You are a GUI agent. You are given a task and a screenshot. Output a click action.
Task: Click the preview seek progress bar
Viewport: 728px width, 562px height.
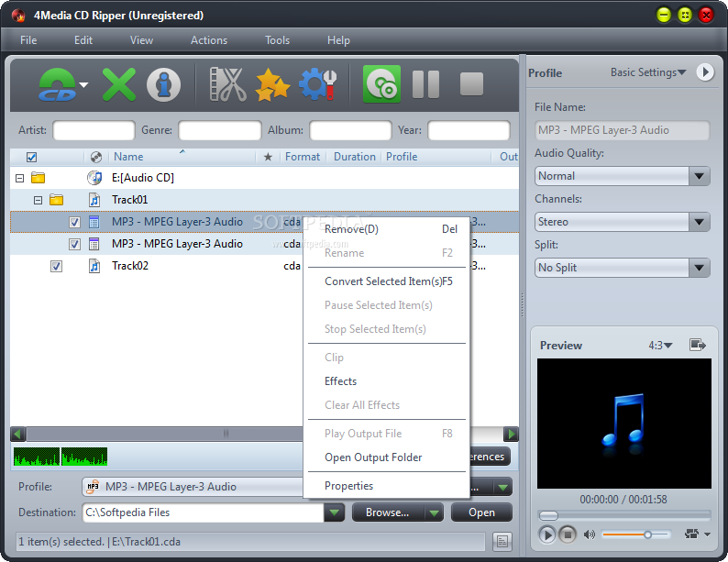coord(624,515)
